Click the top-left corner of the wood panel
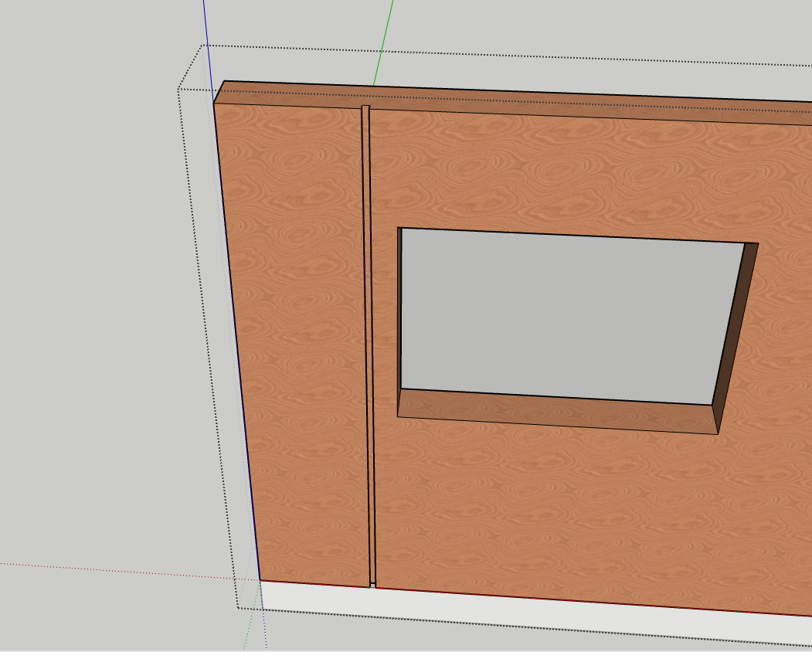 click(215, 104)
